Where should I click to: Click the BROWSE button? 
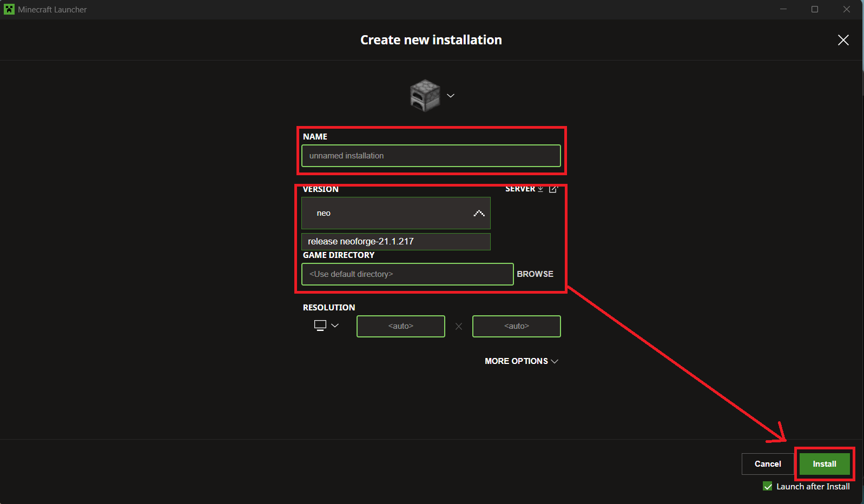click(x=535, y=274)
